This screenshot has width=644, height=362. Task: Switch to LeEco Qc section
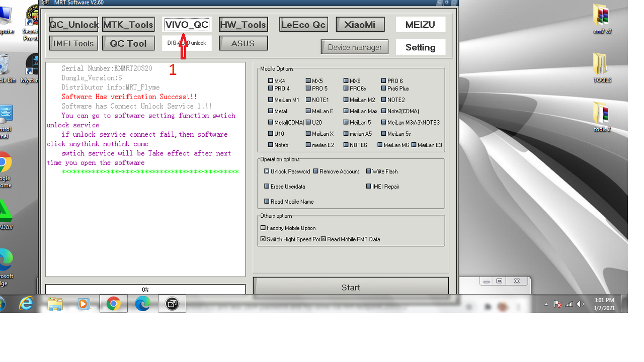(303, 24)
